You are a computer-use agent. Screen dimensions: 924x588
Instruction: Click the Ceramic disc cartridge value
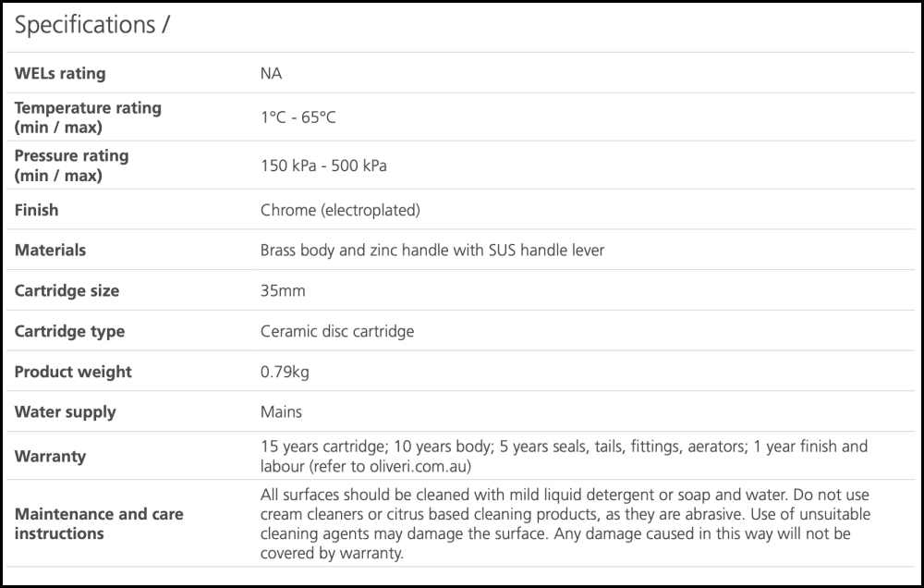[337, 331]
